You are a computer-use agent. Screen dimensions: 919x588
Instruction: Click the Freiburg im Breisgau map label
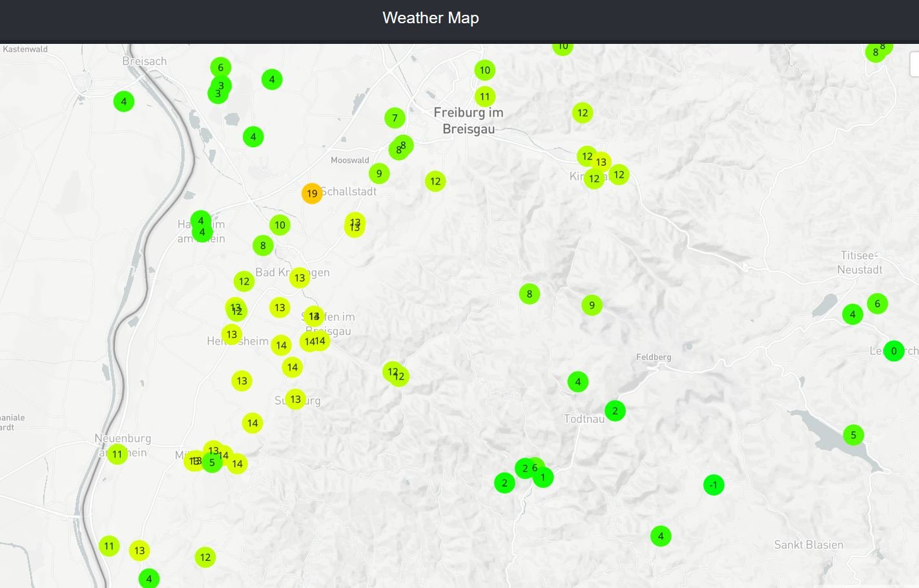tap(468, 121)
